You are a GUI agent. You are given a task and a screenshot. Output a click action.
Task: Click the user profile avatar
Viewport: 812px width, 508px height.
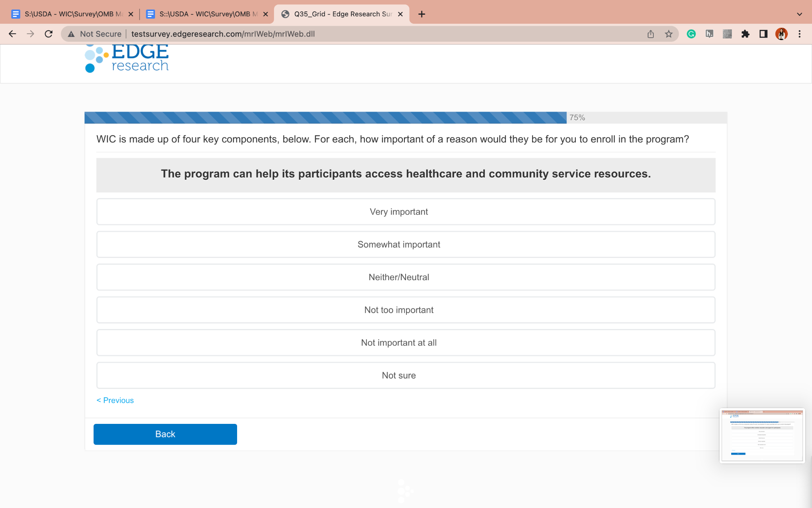click(781, 34)
